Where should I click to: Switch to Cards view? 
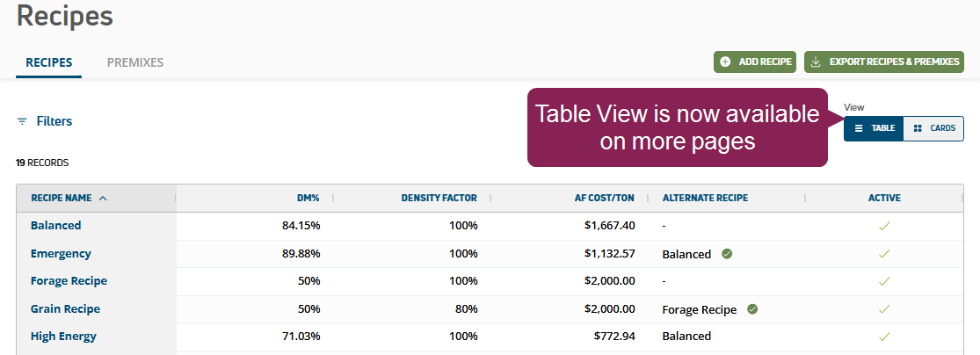click(933, 128)
